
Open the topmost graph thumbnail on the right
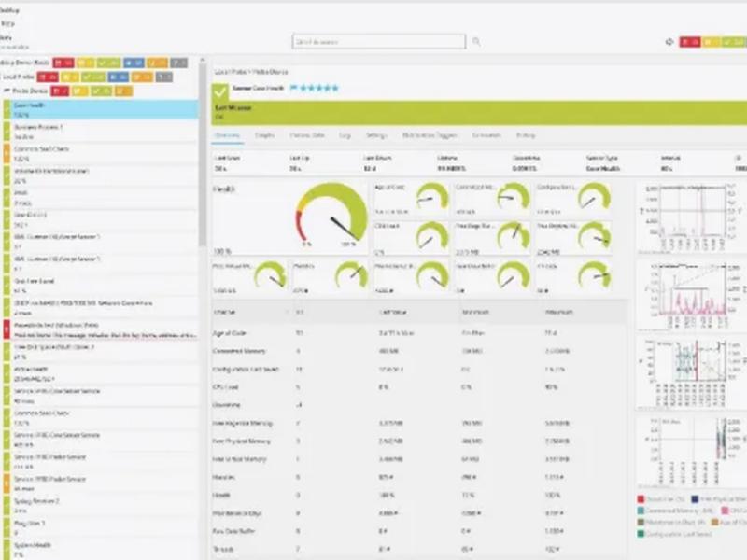(x=689, y=217)
